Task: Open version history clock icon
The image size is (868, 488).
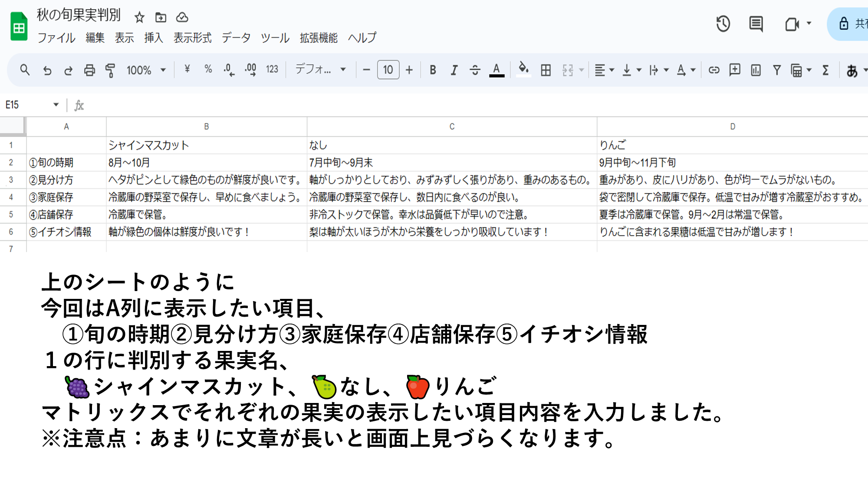Action: coord(723,24)
